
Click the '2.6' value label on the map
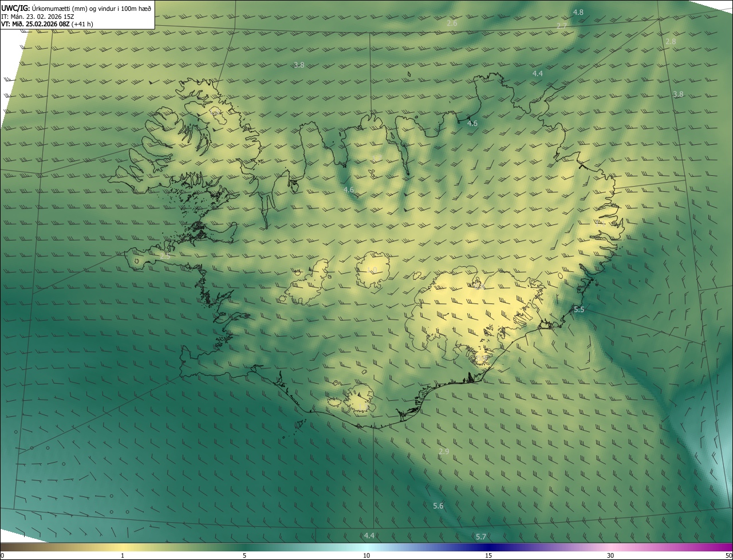[452, 23]
